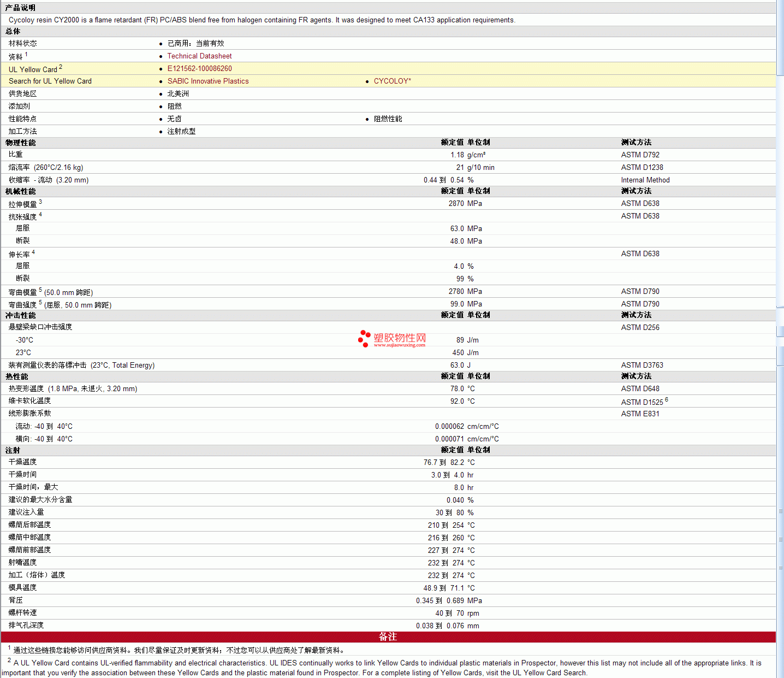Select the 78.0 °C heat deflection value
Image resolution: width=784 pixels, height=678 pixels.
click(x=462, y=388)
